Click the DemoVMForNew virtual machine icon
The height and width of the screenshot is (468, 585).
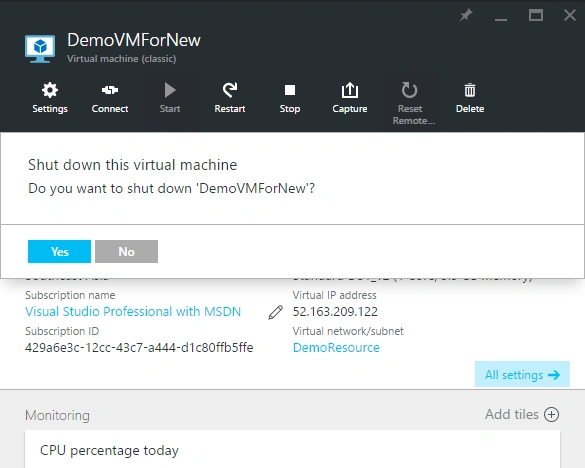(x=40, y=49)
